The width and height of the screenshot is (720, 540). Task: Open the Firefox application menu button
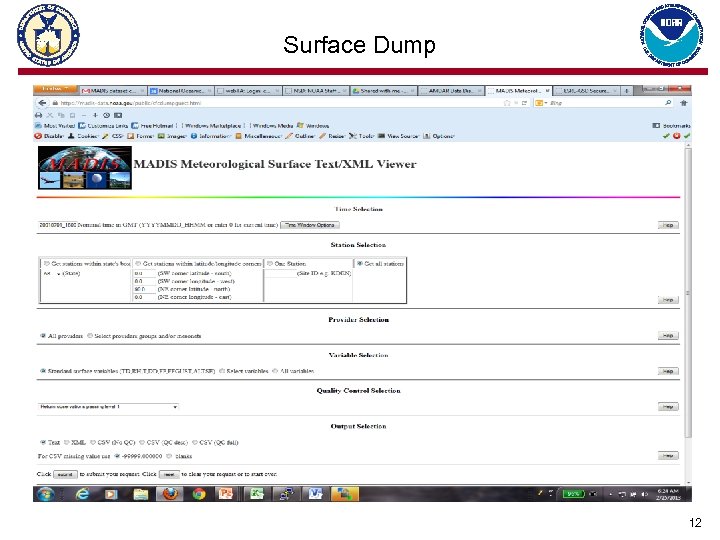coord(56,89)
